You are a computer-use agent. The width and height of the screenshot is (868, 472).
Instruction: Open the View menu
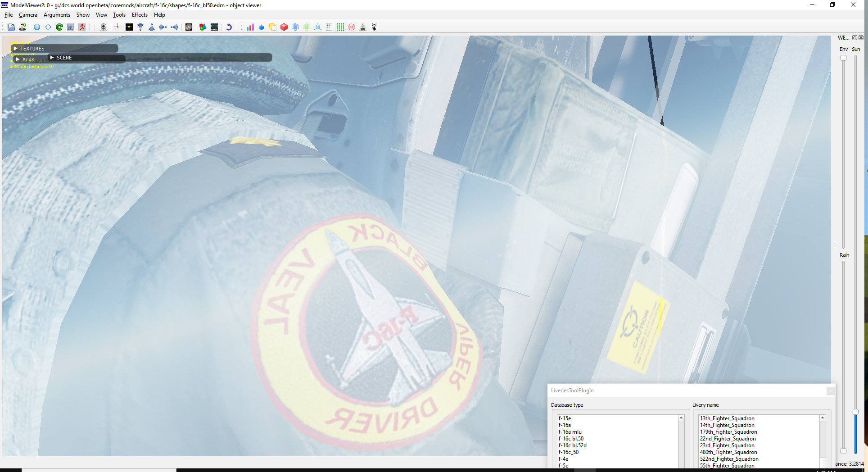coord(101,15)
